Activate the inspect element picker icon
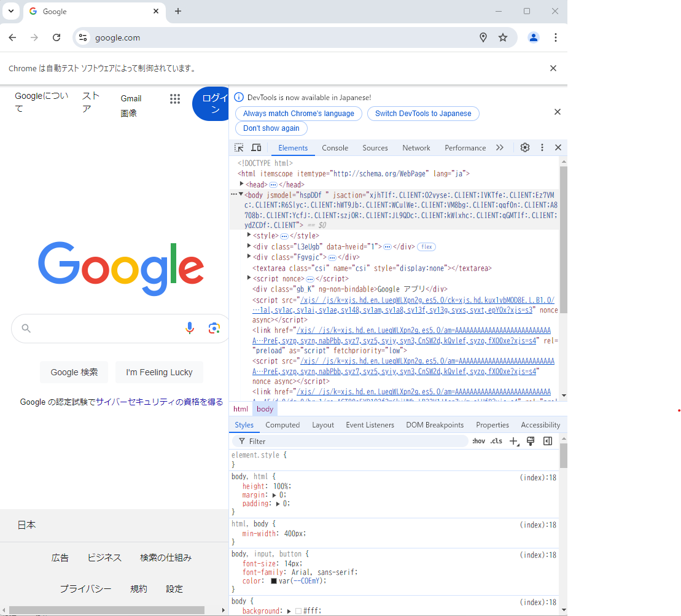 [239, 147]
